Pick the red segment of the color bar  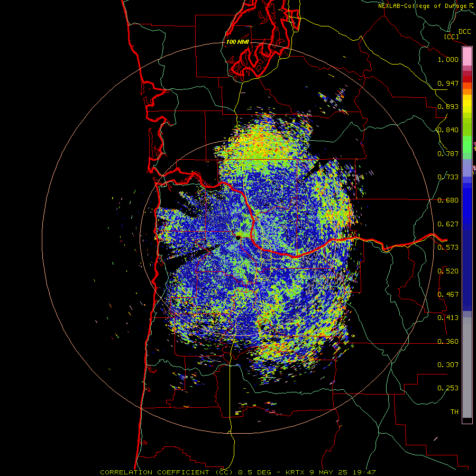[467, 79]
